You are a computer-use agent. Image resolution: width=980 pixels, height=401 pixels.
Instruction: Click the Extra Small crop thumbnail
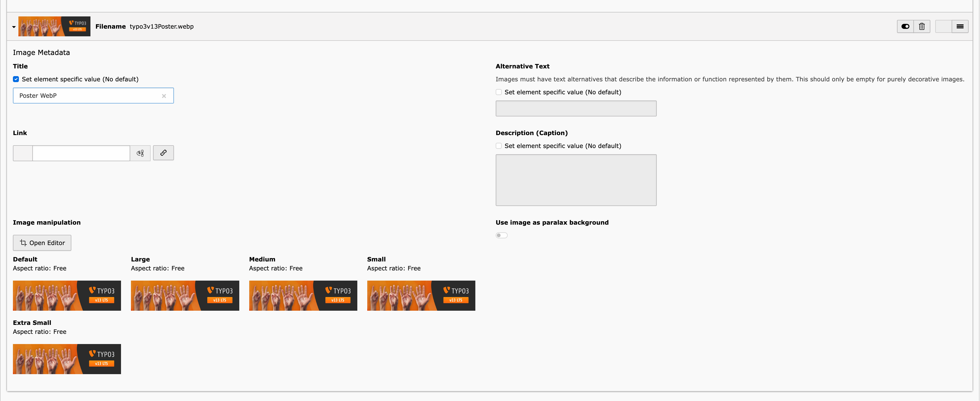coord(67,358)
